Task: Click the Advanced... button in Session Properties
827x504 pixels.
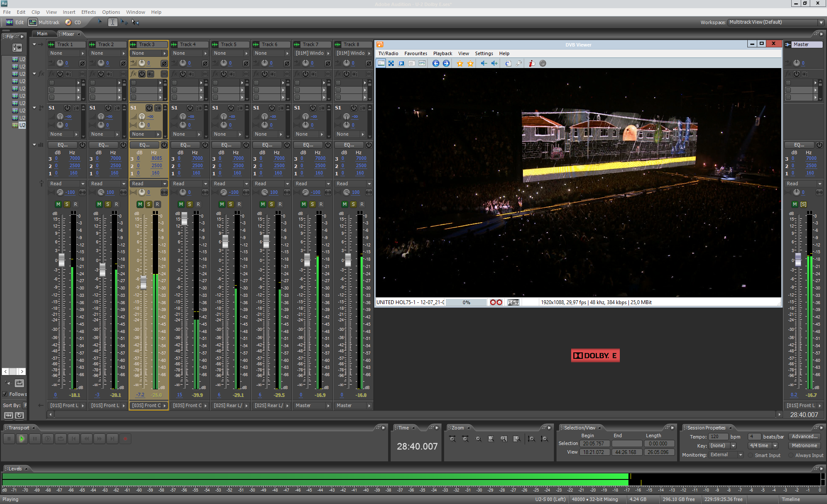Action: tap(804, 437)
